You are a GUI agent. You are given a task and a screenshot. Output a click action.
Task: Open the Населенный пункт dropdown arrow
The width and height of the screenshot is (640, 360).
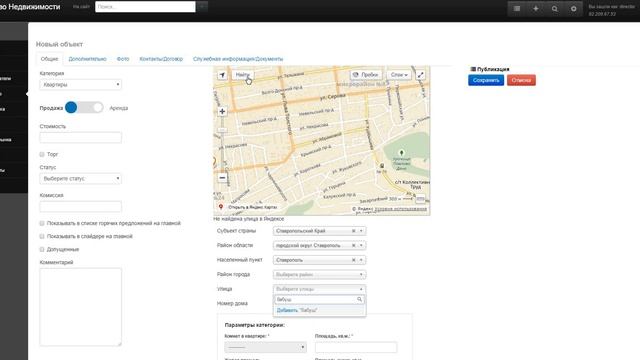click(361, 260)
